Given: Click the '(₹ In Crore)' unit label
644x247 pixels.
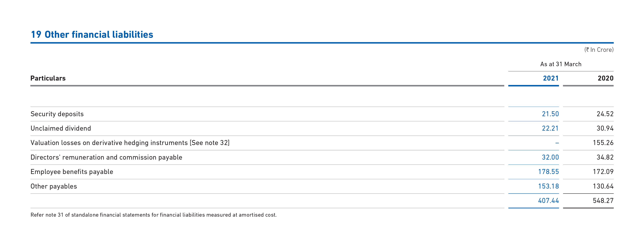Looking at the screenshot, I should (x=599, y=50).
